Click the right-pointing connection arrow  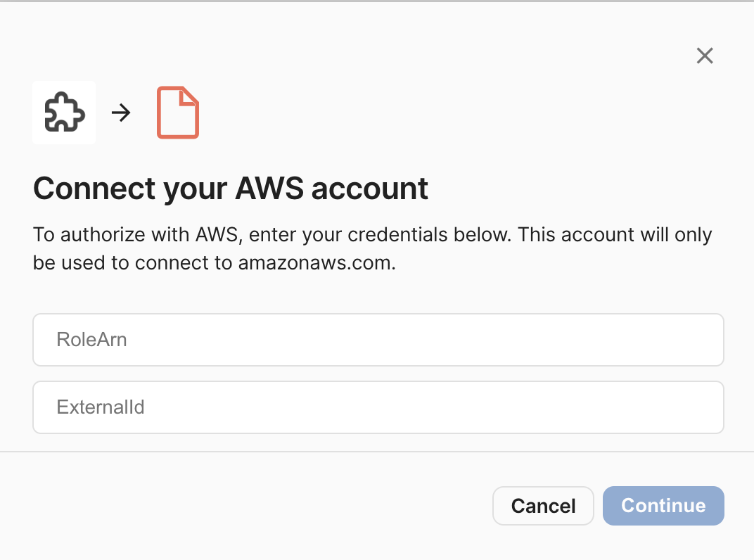point(121,113)
